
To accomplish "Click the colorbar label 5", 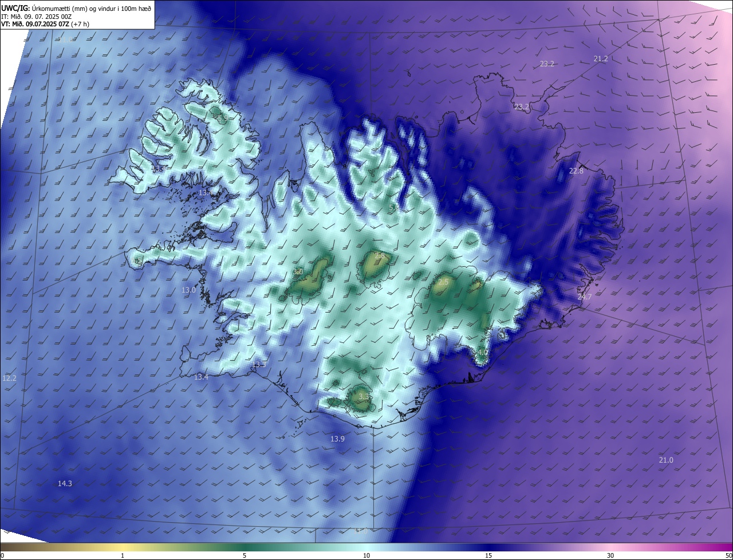I will pos(245,555).
